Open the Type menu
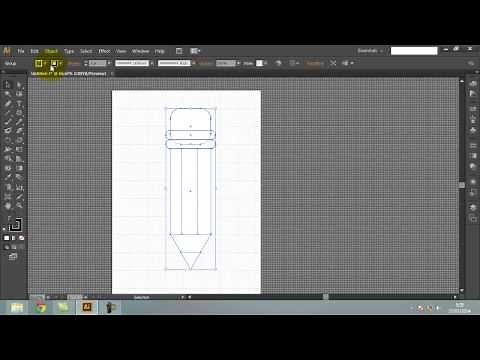Image resolution: width=480 pixels, height=360 pixels. click(x=69, y=51)
